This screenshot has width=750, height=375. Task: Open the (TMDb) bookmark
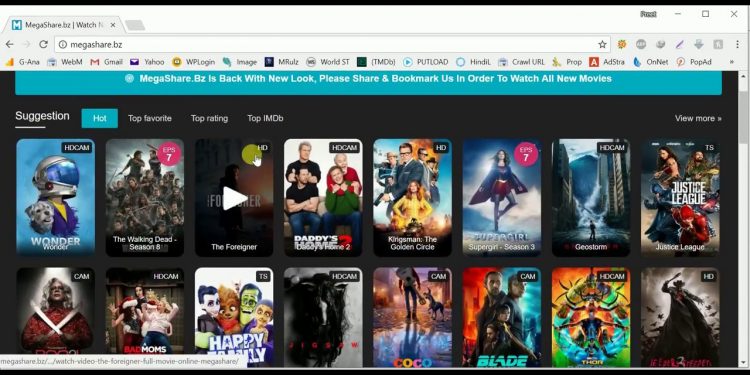coord(376,62)
